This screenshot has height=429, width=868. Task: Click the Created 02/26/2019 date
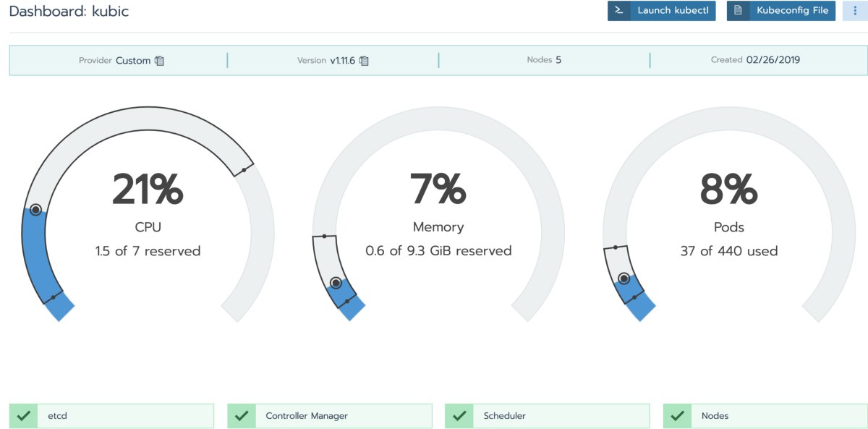755,60
